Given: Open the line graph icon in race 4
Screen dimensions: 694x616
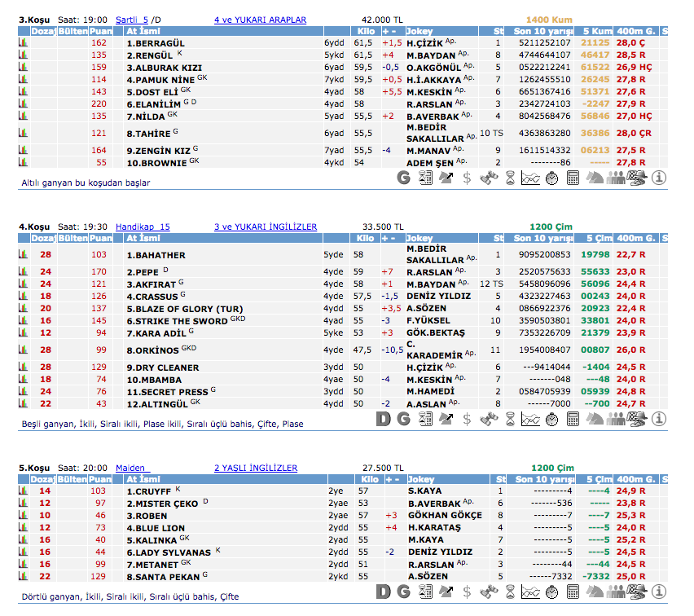Looking at the screenshot, I should 530,418.
